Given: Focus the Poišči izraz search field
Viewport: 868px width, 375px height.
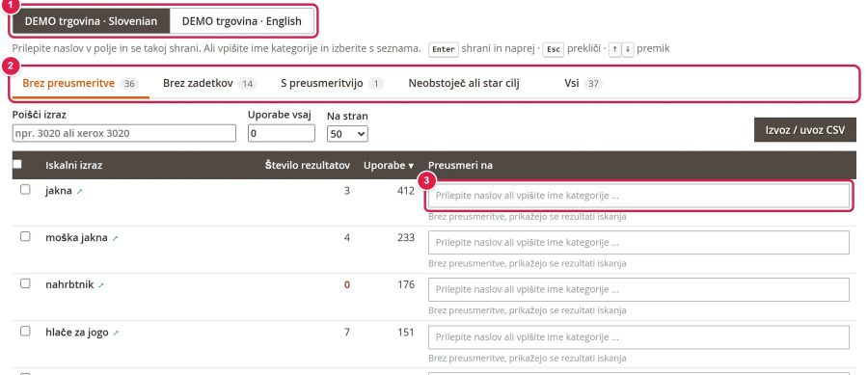Looking at the screenshot, I should [124, 133].
